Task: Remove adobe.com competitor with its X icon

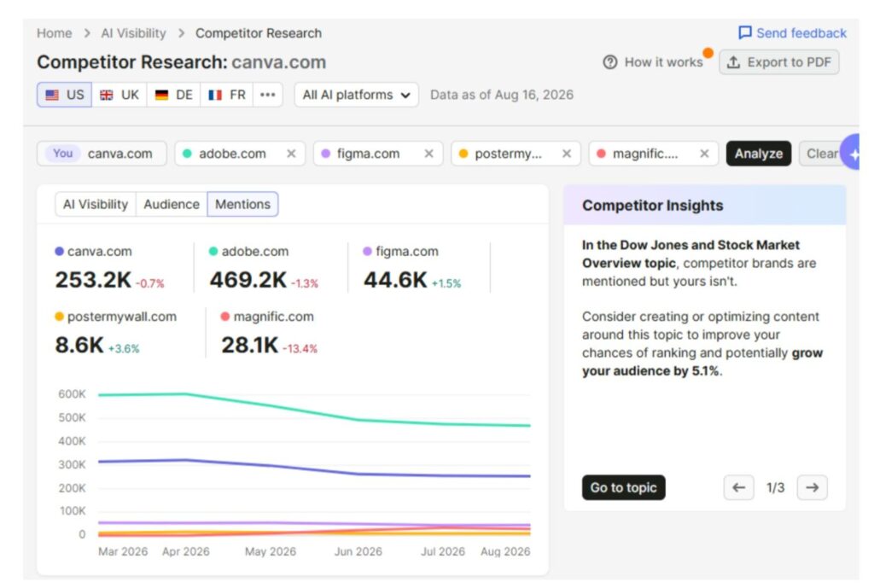Action: [x=291, y=154]
